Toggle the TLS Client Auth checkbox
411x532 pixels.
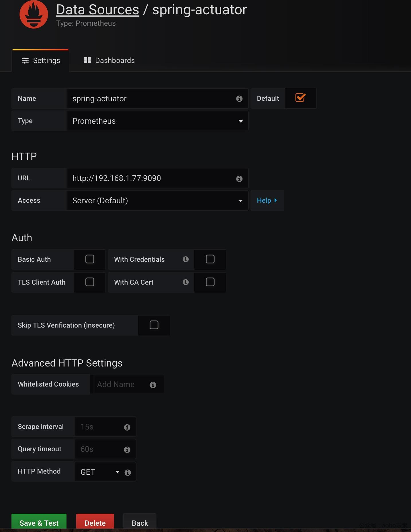click(90, 282)
